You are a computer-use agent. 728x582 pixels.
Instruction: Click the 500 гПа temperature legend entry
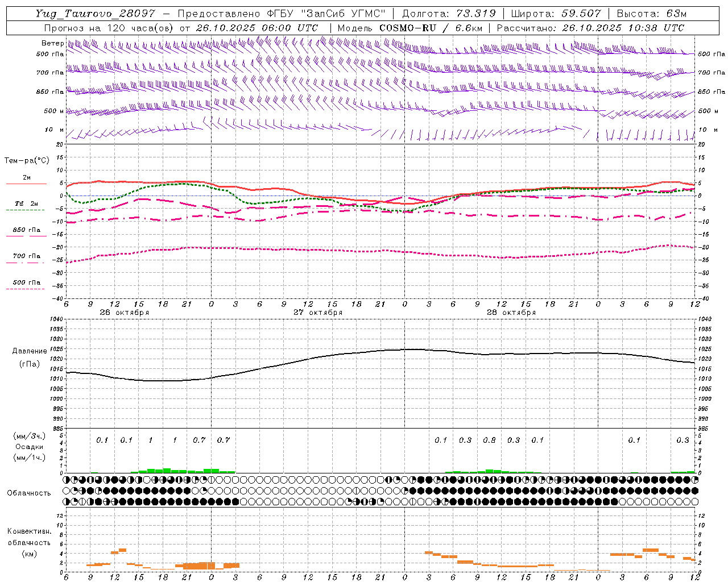27,282
